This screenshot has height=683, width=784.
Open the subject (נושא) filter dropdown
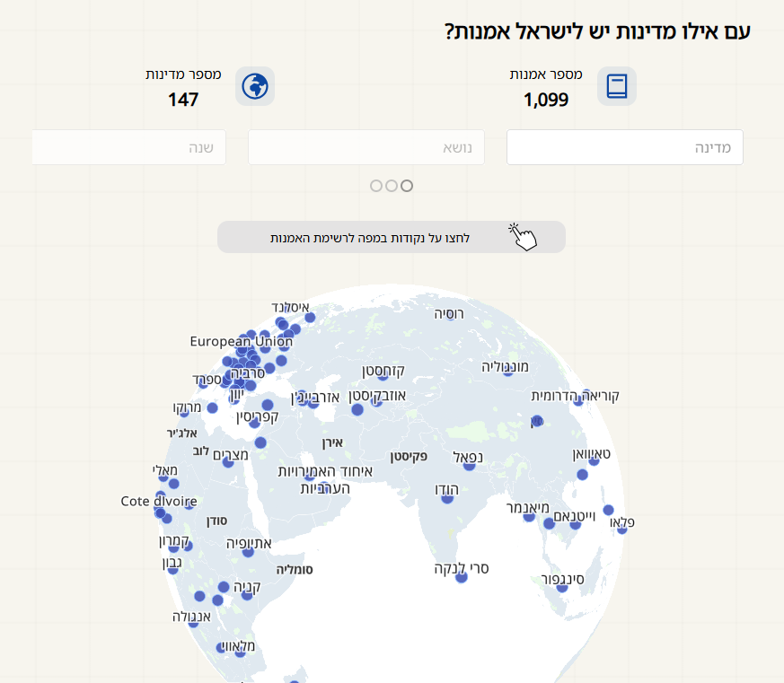point(366,147)
